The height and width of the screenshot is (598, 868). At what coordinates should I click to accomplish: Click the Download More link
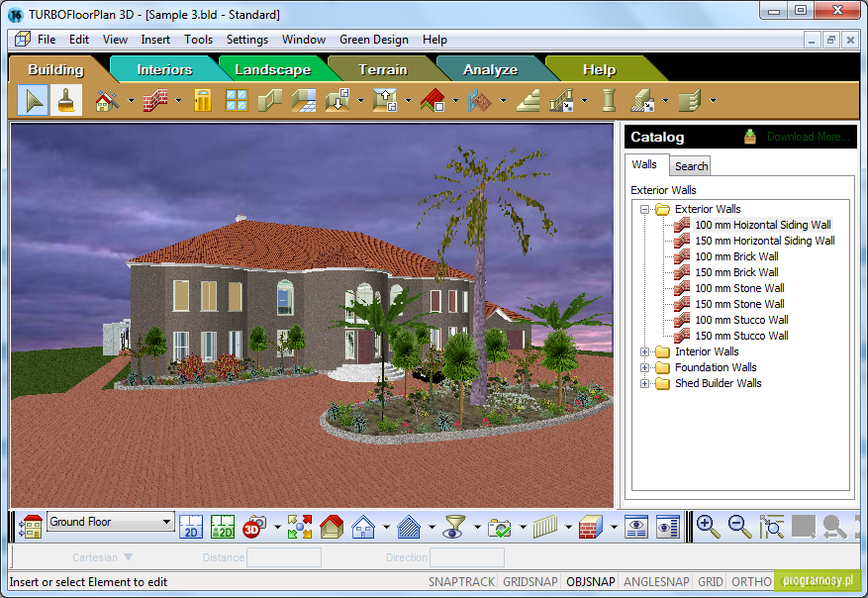click(x=808, y=137)
